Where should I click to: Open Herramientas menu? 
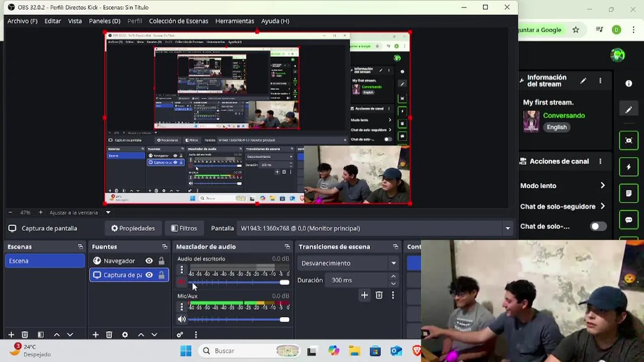click(x=234, y=21)
